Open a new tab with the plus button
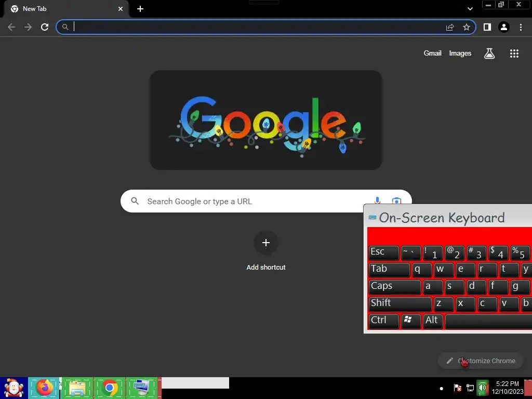 [140, 9]
